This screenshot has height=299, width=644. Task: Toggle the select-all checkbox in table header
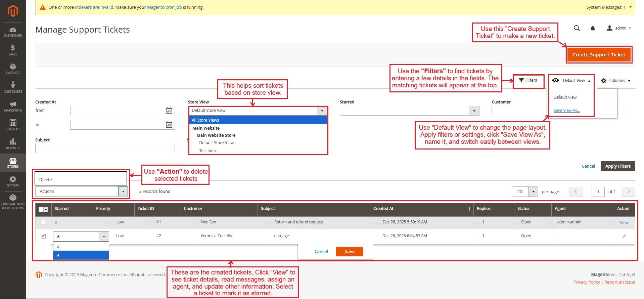[41, 209]
